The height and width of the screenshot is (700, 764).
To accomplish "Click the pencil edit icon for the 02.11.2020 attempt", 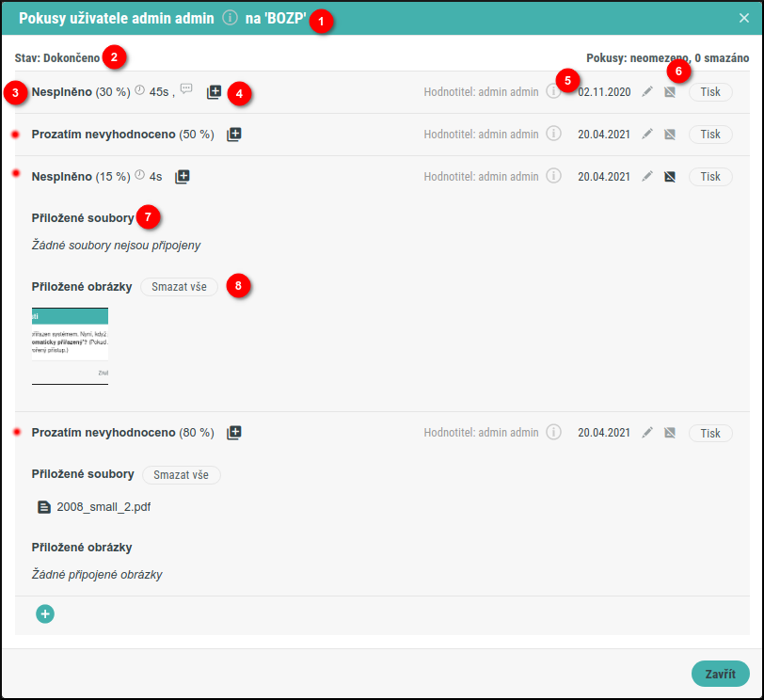I will click(646, 92).
